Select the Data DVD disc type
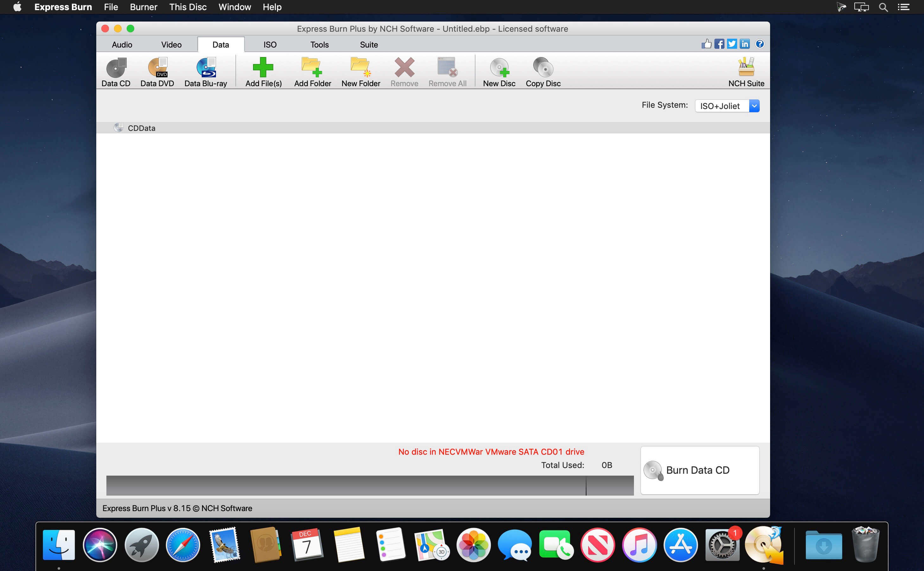The image size is (924, 571). (157, 73)
